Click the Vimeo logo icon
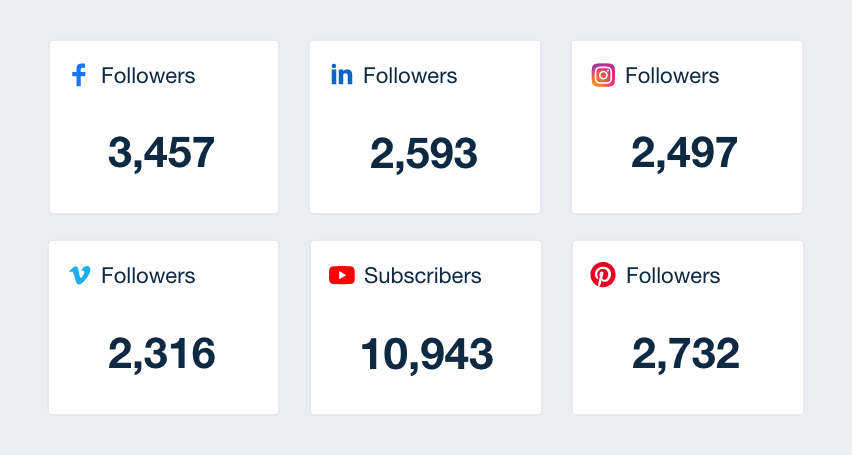852x455 pixels. [80, 275]
